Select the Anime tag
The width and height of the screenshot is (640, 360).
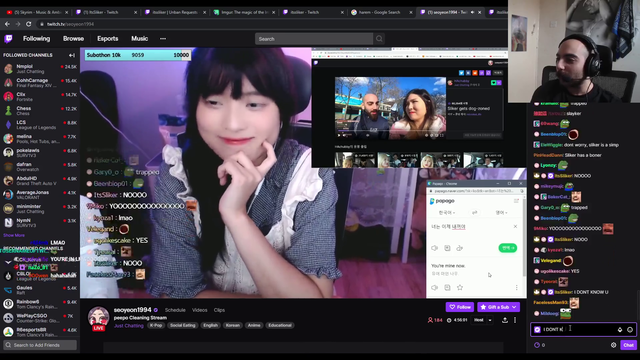pos(254,325)
